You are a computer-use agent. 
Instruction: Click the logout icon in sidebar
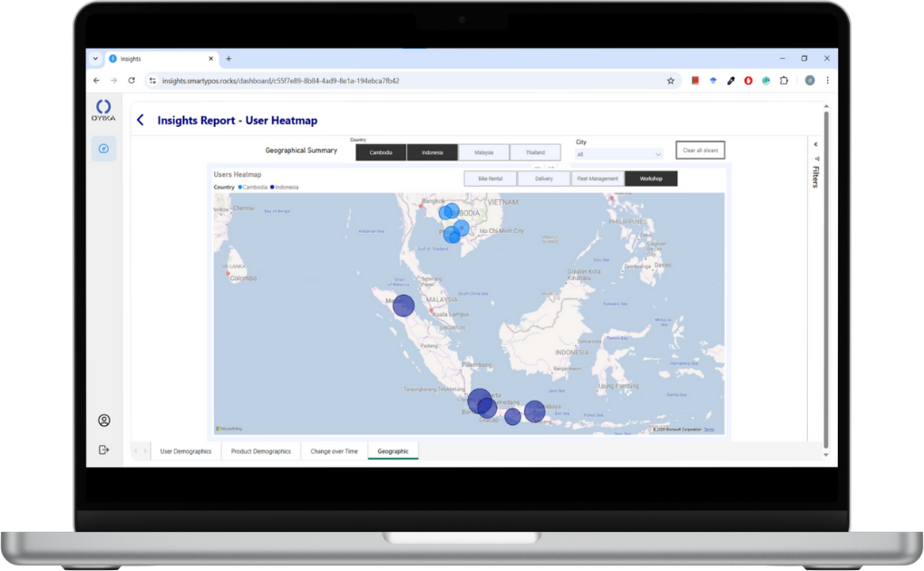coord(103,450)
